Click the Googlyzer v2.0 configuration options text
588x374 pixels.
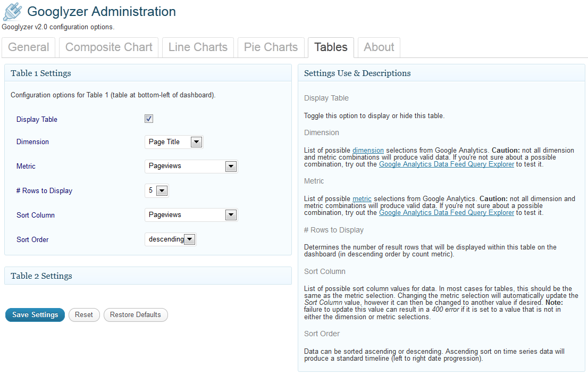pos(58,27)
